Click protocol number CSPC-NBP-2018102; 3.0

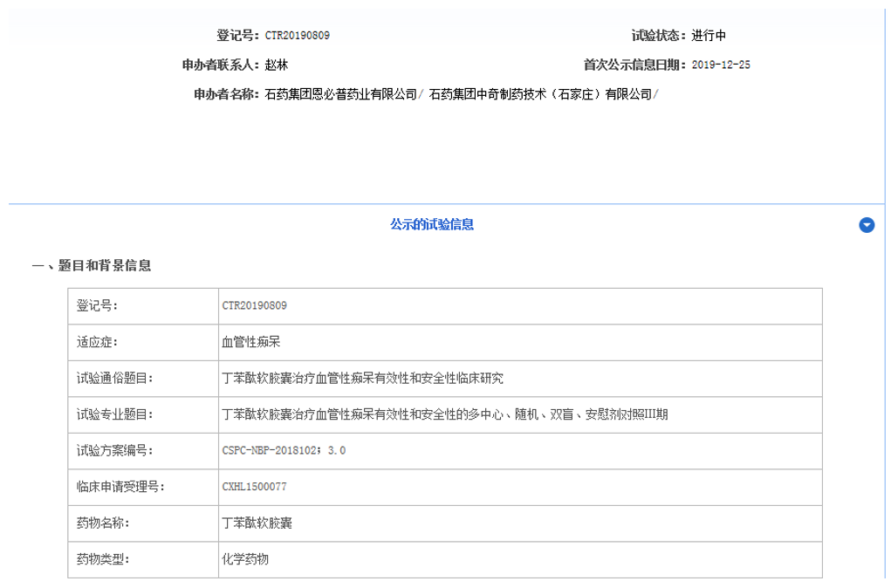[284, 451]
